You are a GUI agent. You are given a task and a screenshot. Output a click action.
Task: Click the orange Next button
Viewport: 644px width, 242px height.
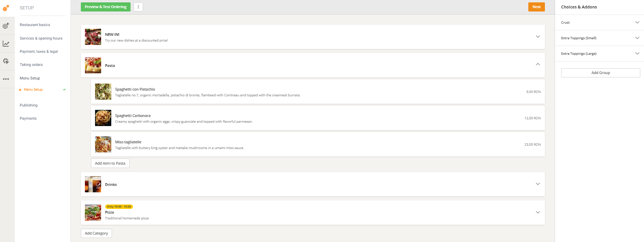(536, 7)
